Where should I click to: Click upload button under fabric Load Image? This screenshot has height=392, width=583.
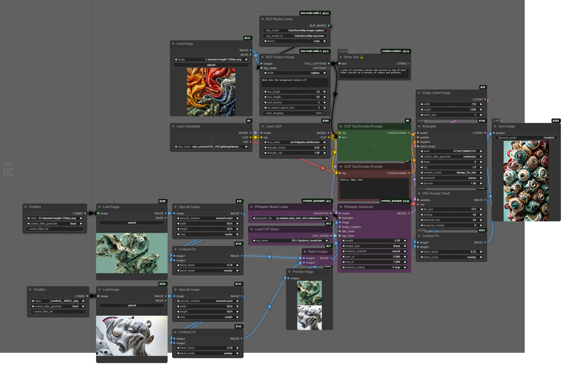click(211, 65)
